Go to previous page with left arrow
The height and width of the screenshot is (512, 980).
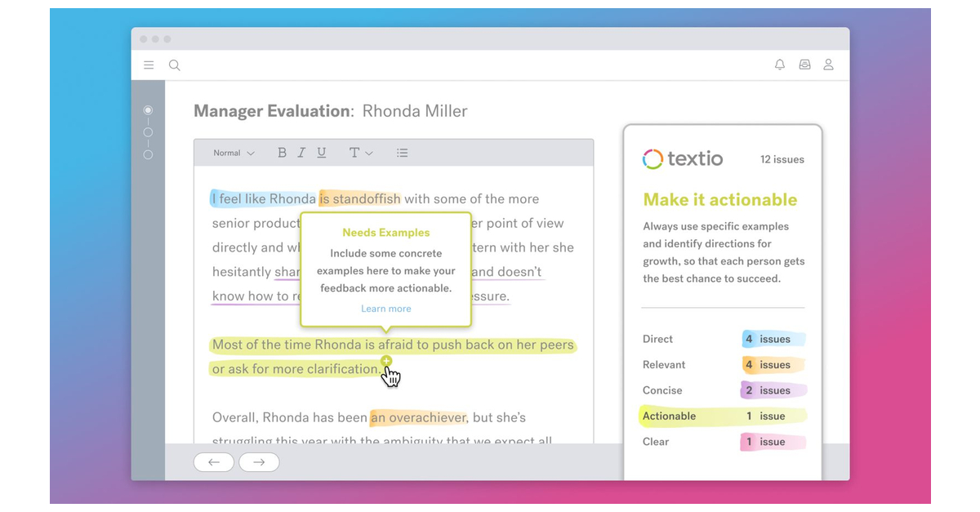tap(214, 462)
